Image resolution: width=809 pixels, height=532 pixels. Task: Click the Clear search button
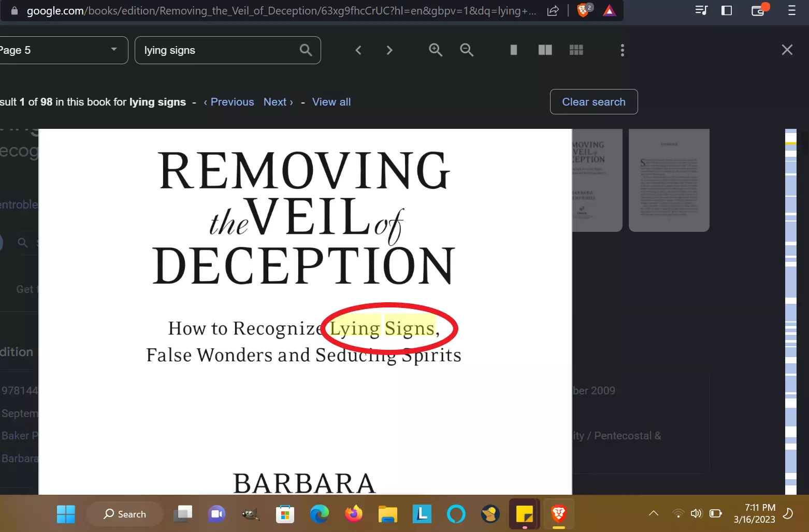(x=594, y=102)
